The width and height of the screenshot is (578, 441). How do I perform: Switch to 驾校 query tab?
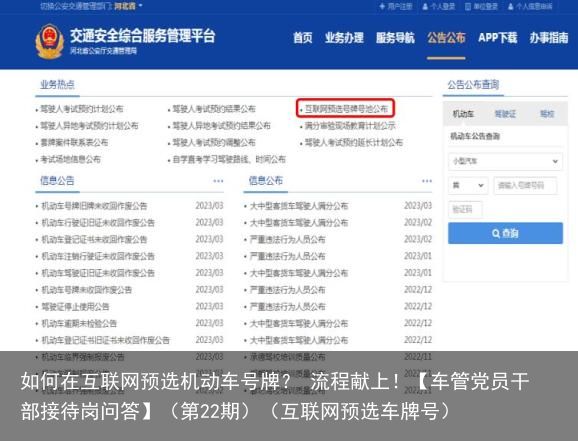pos(547,114)
